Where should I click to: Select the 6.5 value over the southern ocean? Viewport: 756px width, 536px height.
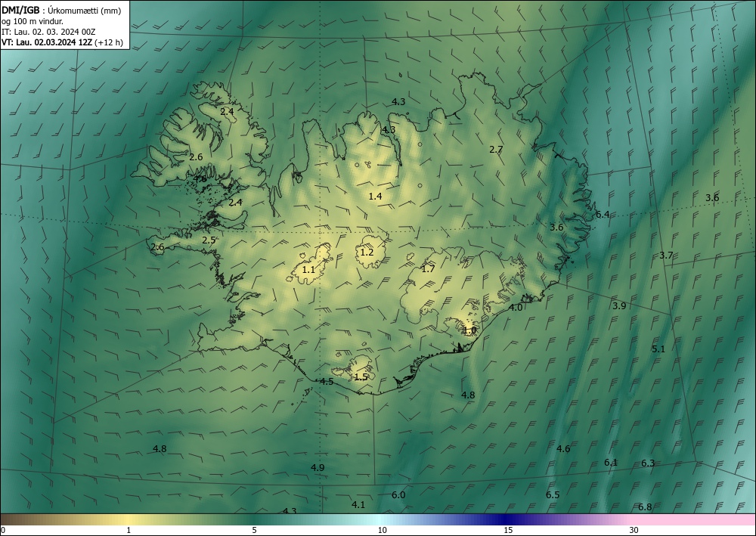[x=553, y=495]
